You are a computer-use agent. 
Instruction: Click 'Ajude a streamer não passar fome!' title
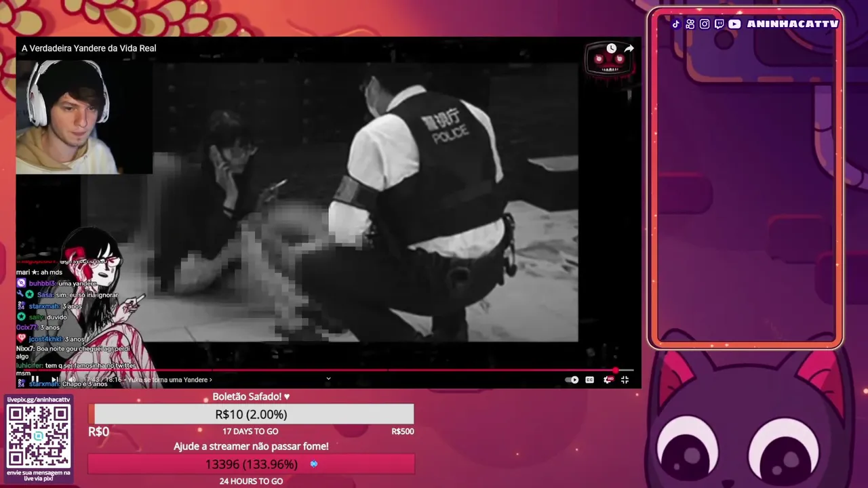pyautogui.click(x=251, y=446)
